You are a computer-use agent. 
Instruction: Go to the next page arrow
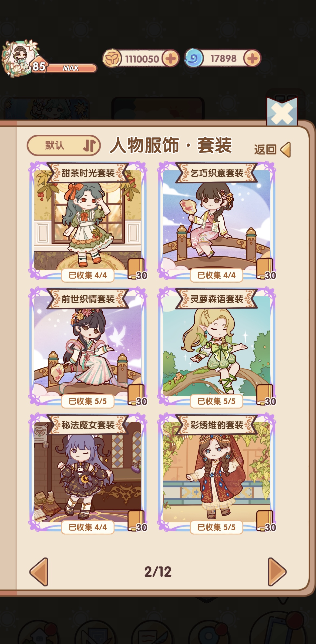click(277, 572)
